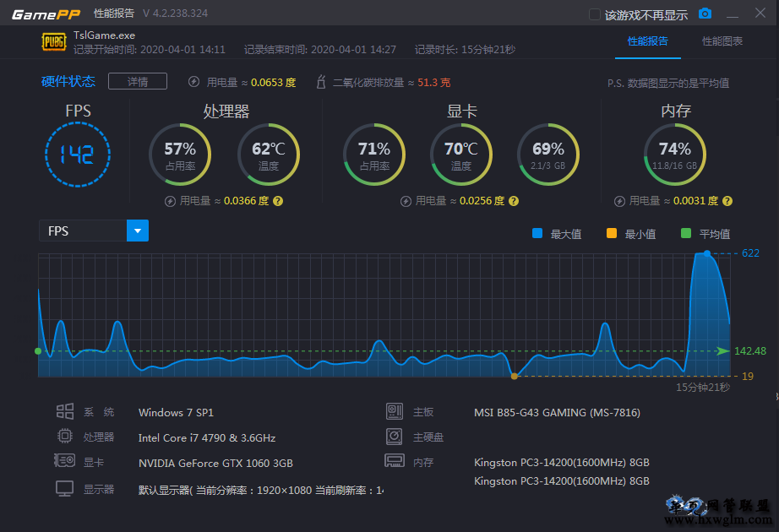Toggle the green average value legend

point(686,234)
